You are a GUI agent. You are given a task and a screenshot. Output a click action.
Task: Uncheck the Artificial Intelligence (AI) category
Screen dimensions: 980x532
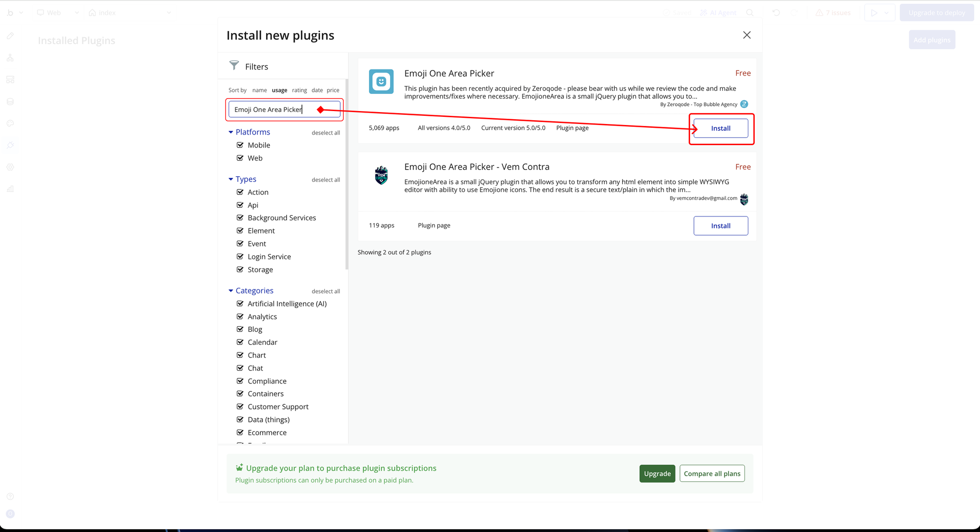pyautogui.click(x=240, y=304)
